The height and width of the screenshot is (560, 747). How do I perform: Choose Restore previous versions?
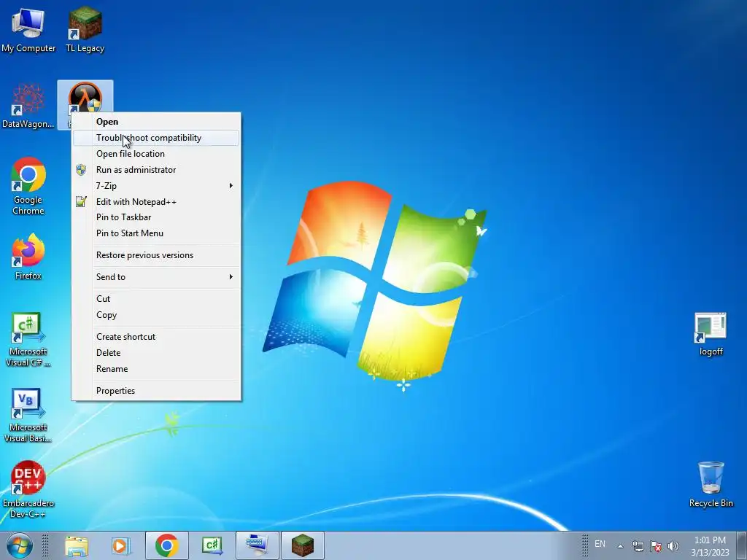pos(156,255)
